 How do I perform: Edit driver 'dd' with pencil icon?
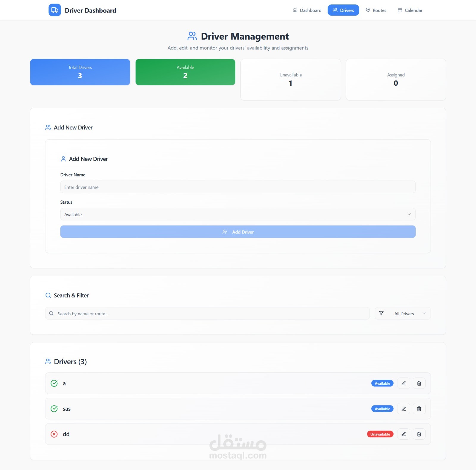(404, 434)
